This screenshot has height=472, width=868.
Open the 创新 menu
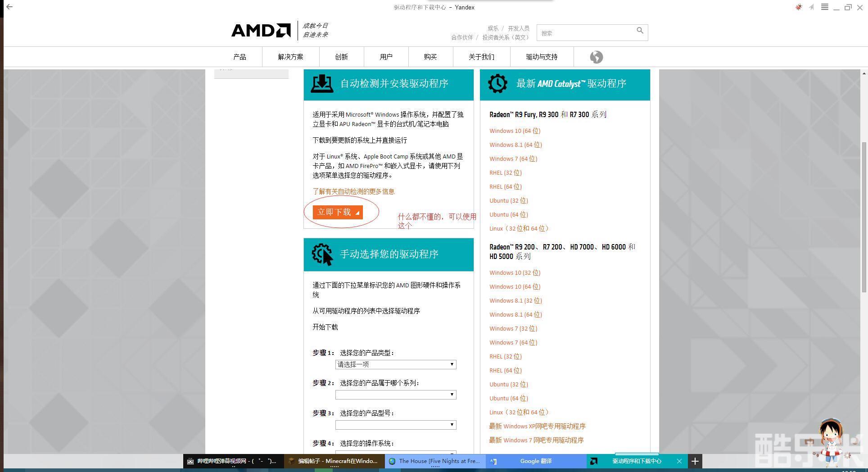[341, 57]
